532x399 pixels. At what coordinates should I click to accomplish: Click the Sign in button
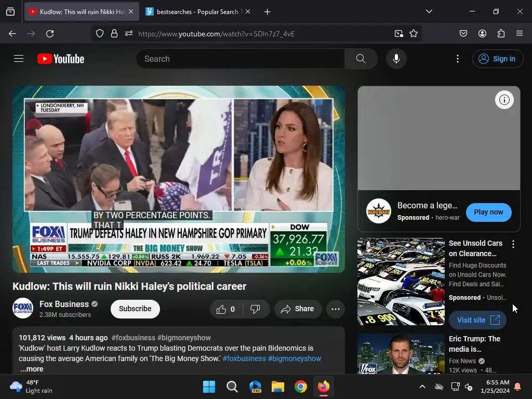tap(497, 59)
